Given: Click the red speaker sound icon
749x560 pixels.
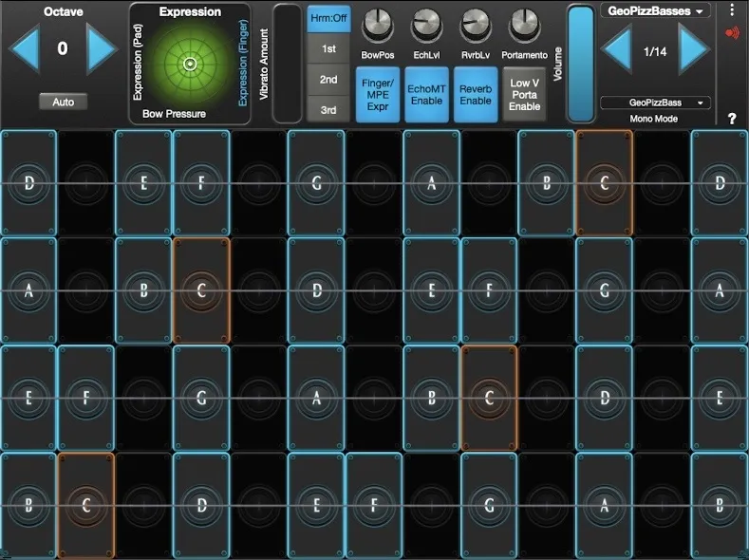Looking at the screenshot, I should pos(732,33).
